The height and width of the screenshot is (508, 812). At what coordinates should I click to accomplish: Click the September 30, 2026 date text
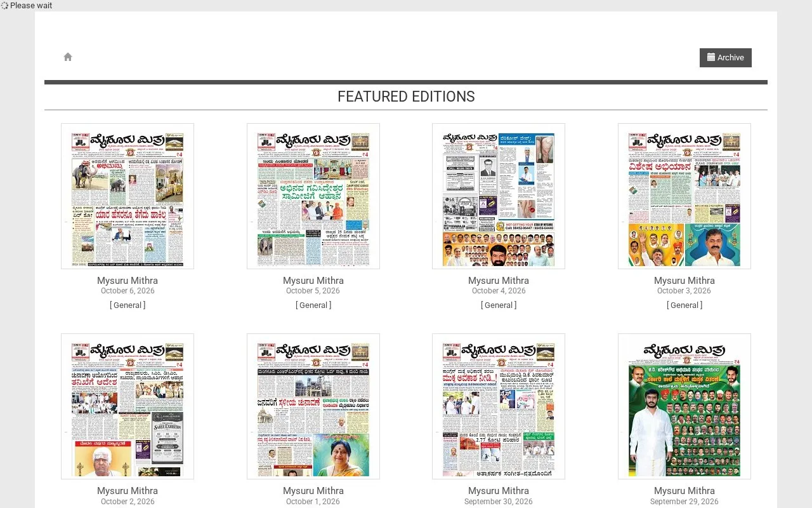pyautogui.click(x=499, y=502)
